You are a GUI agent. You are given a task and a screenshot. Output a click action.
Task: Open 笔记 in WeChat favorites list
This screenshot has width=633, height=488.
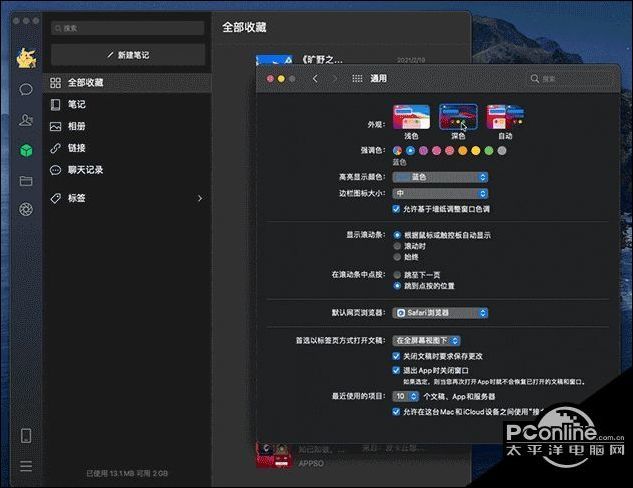click(127, 105)
